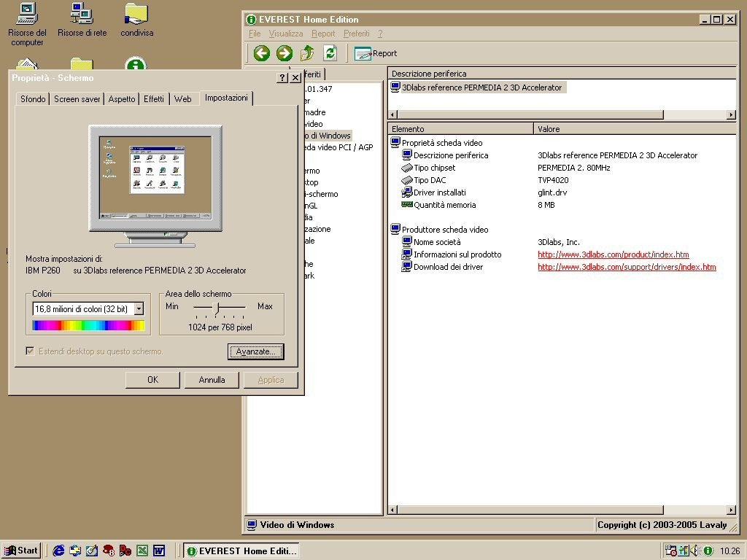This screenshot has height=560, width=747.
Task: Click the monitor preview image in display properties
Action: tap(155, 186)
